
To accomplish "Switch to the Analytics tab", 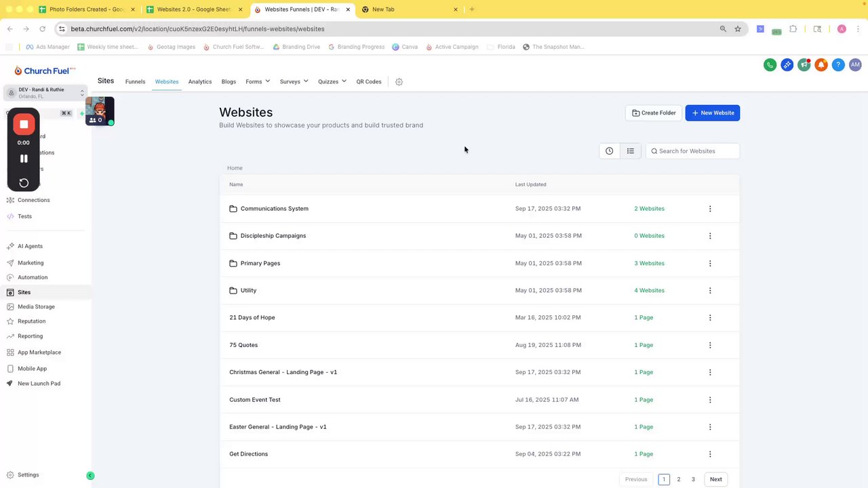I will pyautogui.click(x=200, y=82).
